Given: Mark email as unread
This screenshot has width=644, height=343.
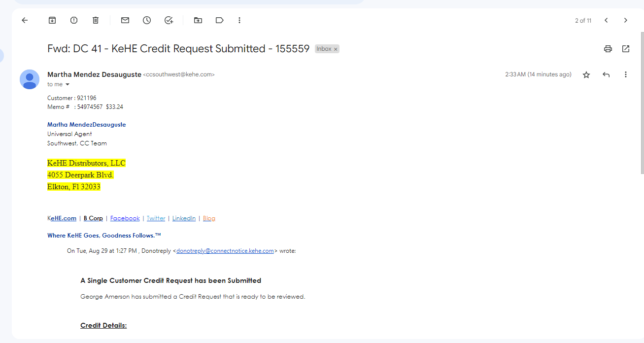Looking at the screenshot, I should pos(125,20).
